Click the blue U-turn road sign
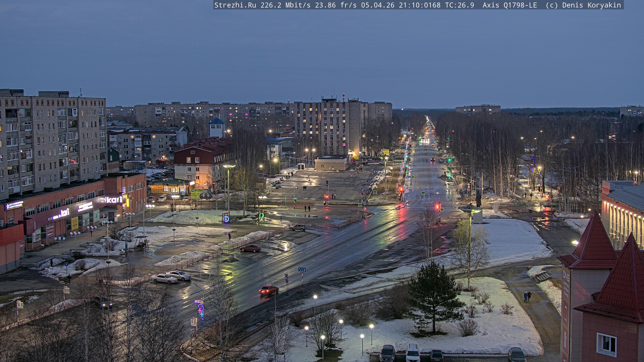This screenshot has width=644, height=362. [x=286, y=276]
